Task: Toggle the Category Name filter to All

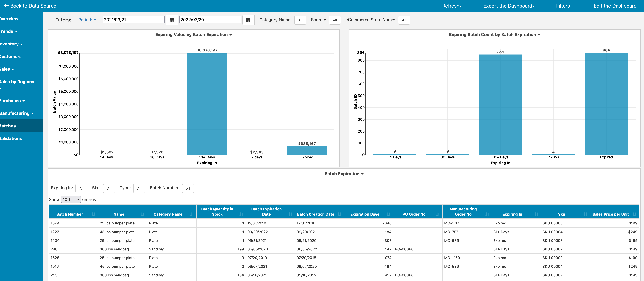Action: pyautogui.click(x=300, y=20)
